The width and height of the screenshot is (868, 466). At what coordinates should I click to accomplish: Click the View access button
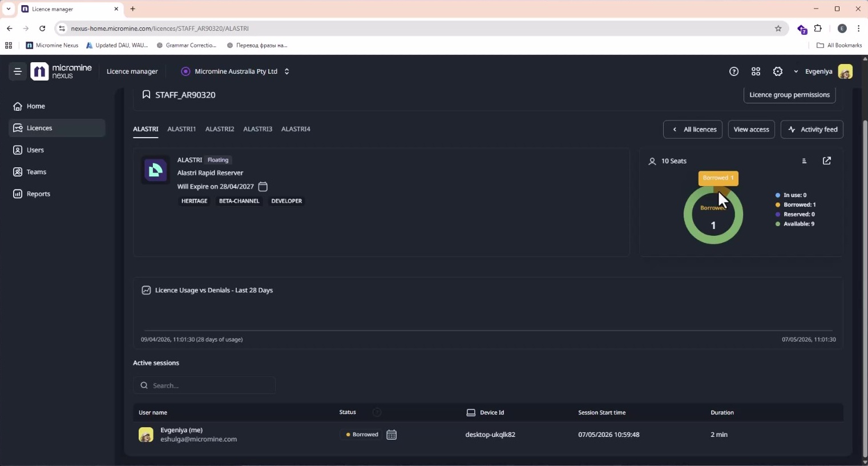click(751, 130)
